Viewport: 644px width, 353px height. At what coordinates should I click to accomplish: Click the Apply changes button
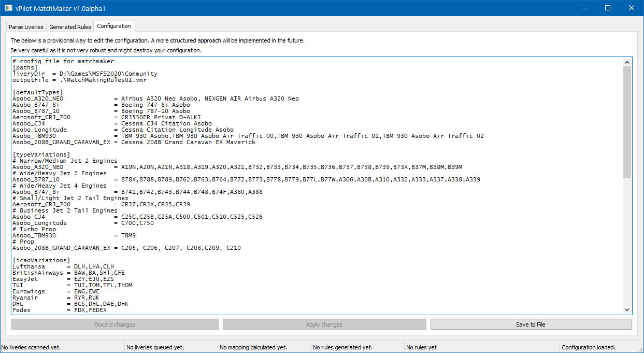(x=324, y=324)
